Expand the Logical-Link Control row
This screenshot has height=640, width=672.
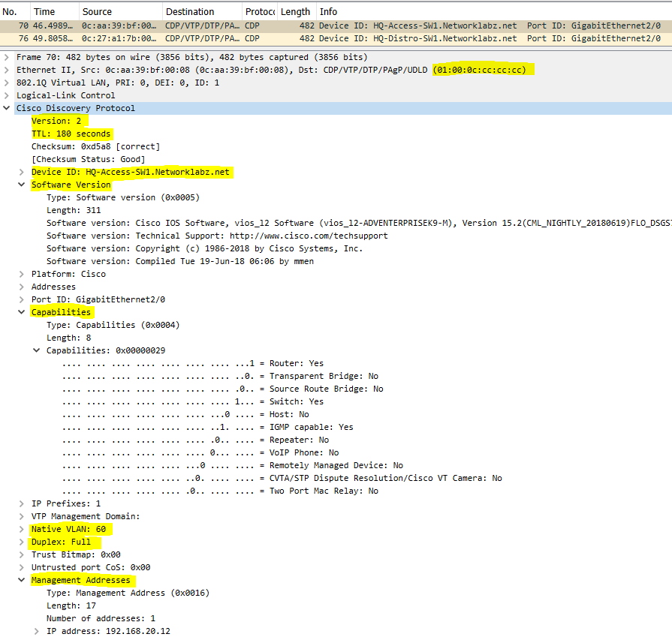pyautogui.click(x=7, y=95)
